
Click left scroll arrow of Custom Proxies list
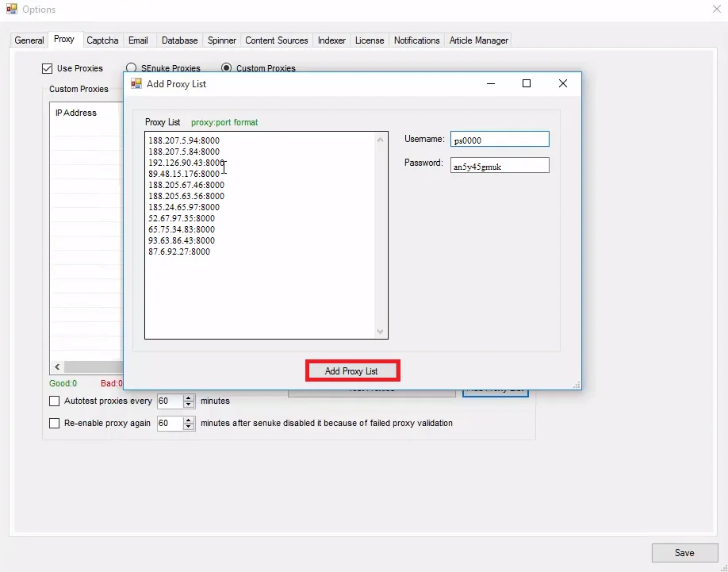pos(57,368)
